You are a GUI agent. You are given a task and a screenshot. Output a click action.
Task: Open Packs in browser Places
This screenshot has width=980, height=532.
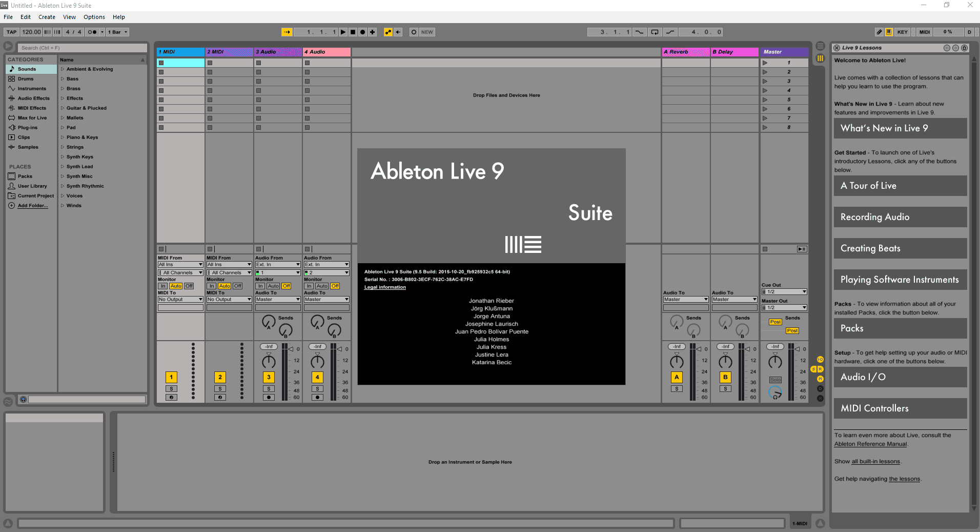tap(31, 176)
